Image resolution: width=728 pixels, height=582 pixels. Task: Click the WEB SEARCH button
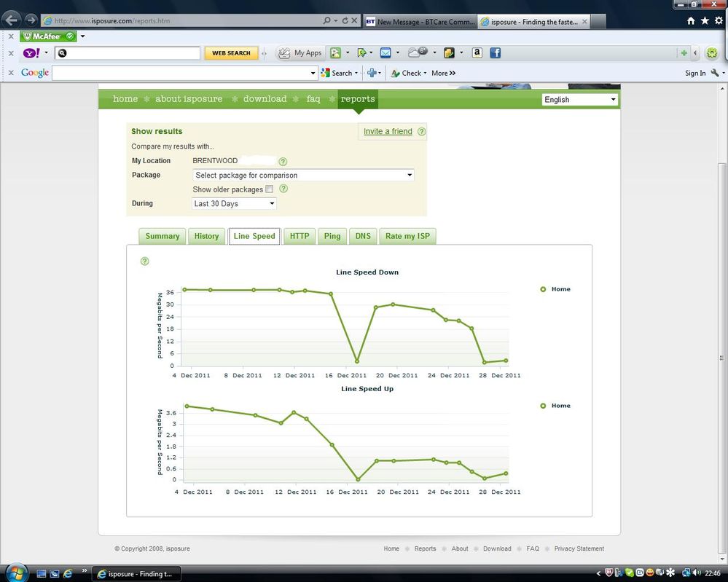tap(231, 53)
